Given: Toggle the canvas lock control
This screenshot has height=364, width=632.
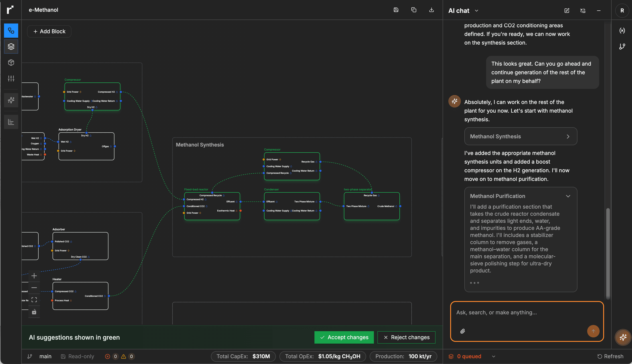Looking at the screenshot, I should [x=34, y=312].
